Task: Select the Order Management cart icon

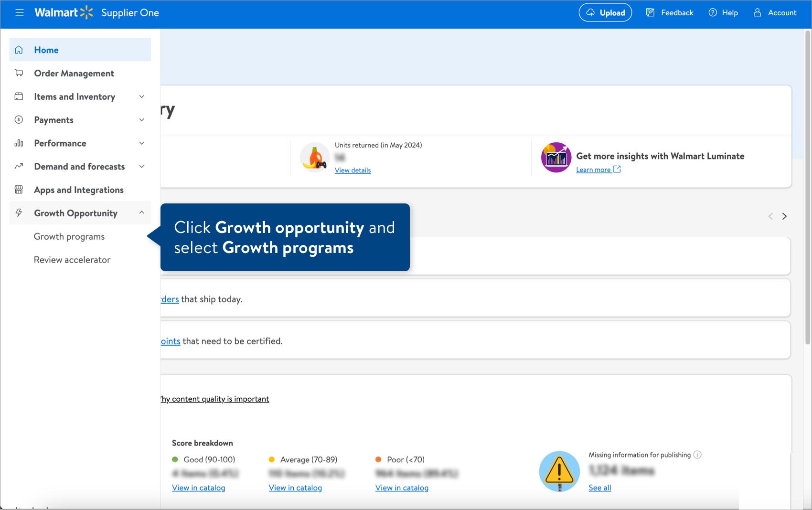Action: pyautogui.click(x=19, y=73)
